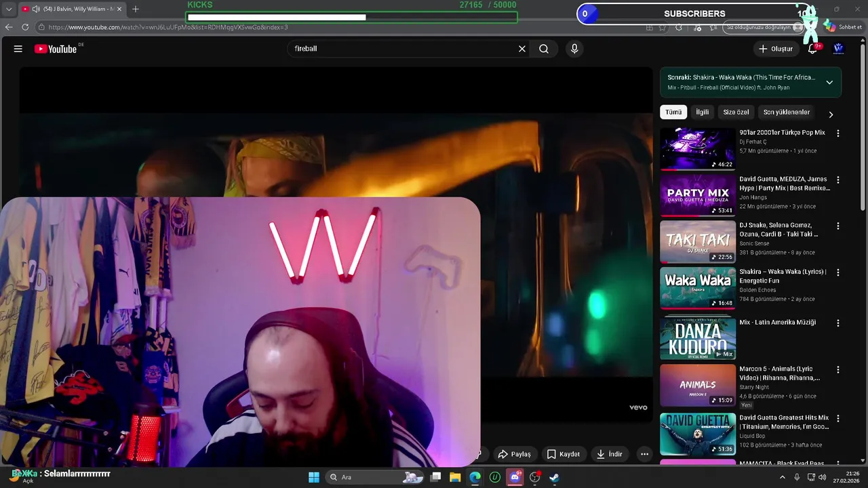Open the system tray volume icon

821,477
